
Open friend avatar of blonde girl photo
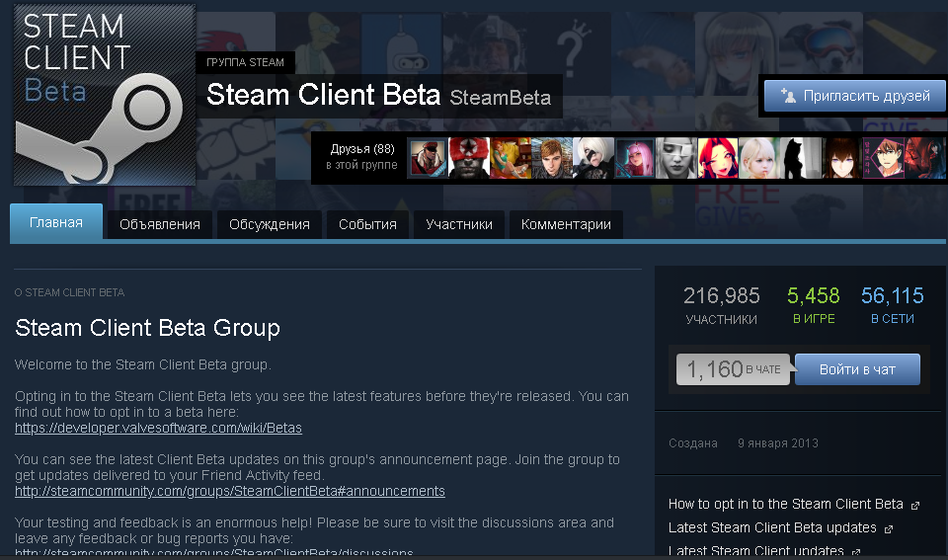(759, 158)
